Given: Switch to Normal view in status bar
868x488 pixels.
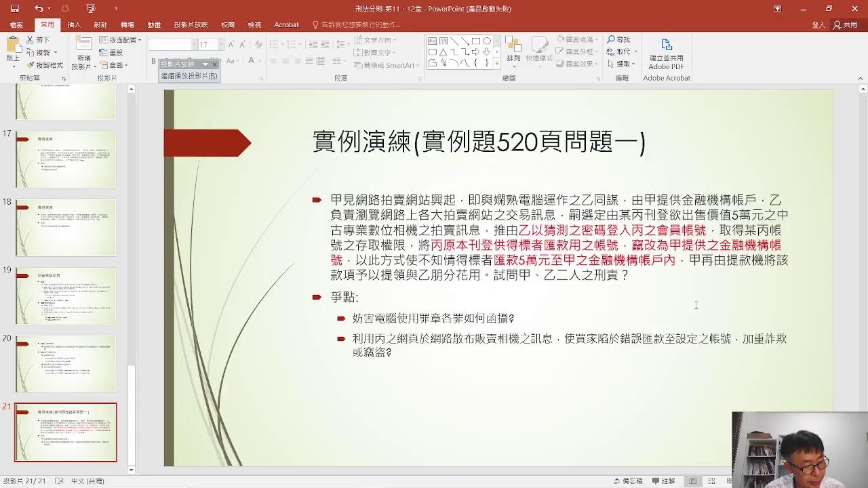Looking at the screenshot, I should tap(693, 481).
